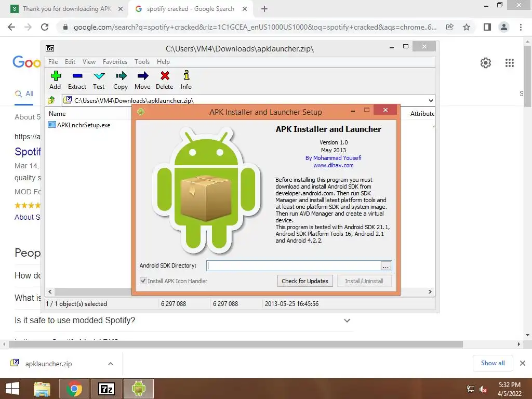Click the muted volume tray icon

coord(483,389)
